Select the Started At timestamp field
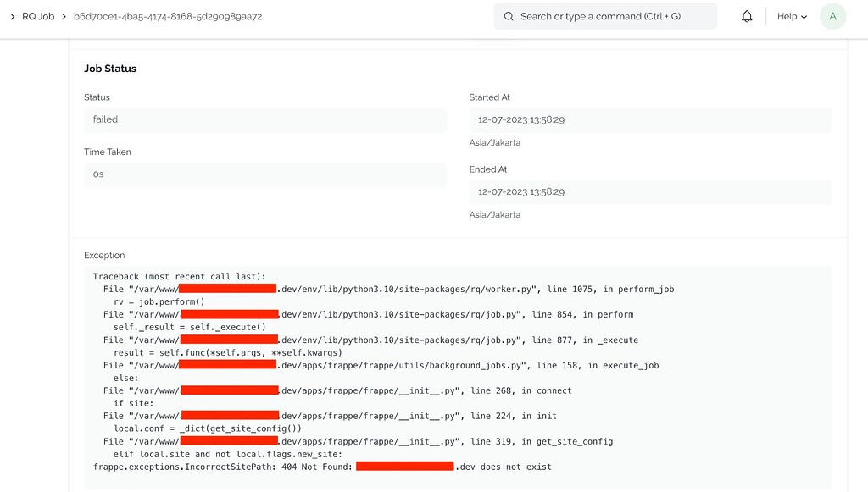This screenshot has height=492, width=868. point(649,119)
